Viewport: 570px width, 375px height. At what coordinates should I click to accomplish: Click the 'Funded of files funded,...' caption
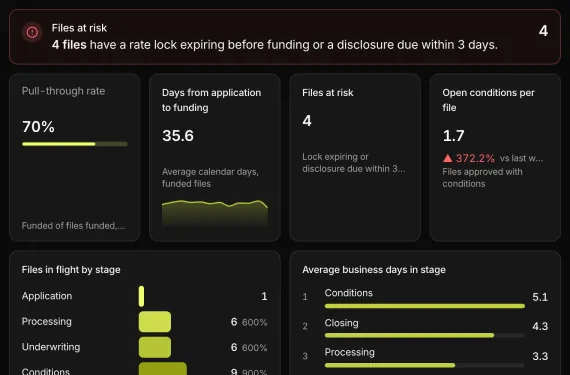[x=73, y=226]
